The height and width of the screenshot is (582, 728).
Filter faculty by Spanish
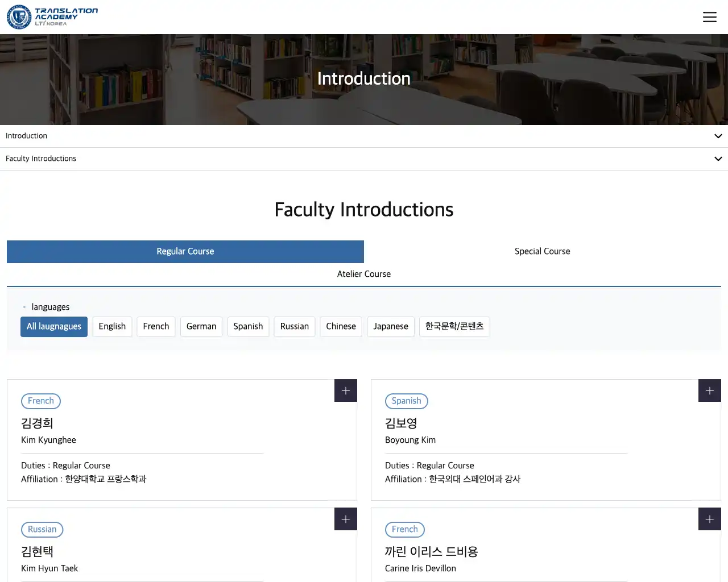(x=248, y=327)
